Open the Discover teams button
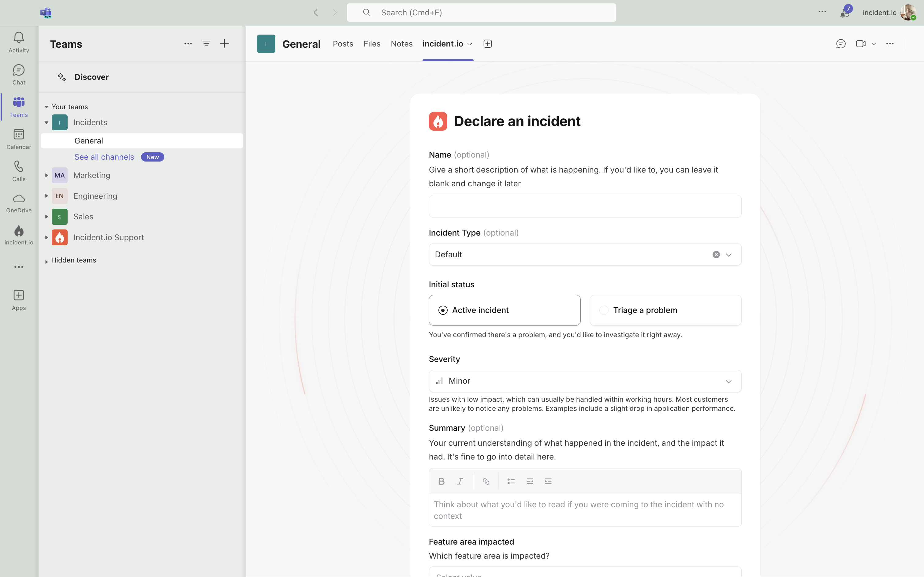 pyautogui.click(x=91, y=77)
